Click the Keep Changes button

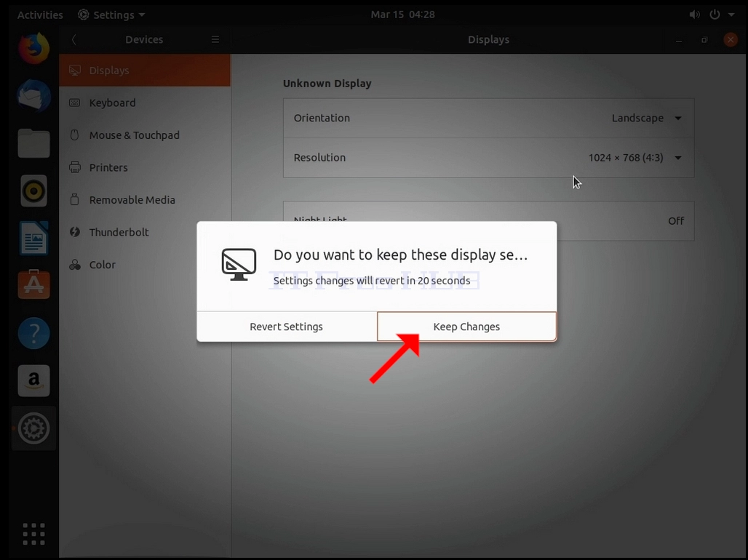[466, 327]
